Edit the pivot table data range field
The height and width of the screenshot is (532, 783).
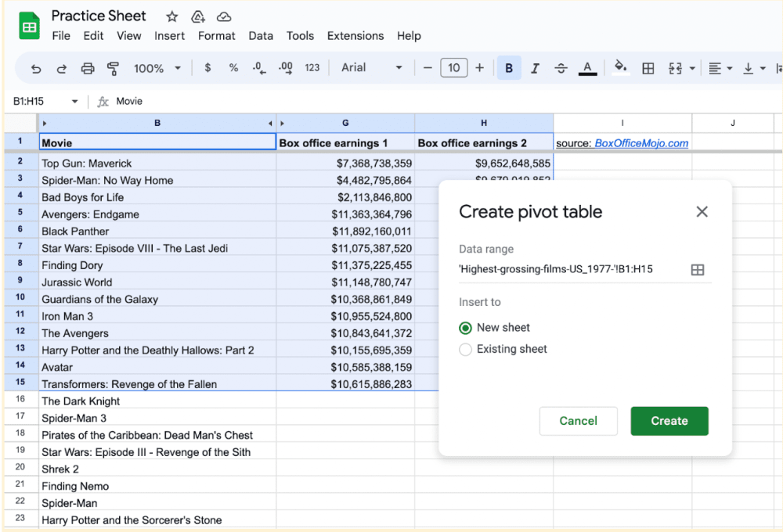point(571,269)
